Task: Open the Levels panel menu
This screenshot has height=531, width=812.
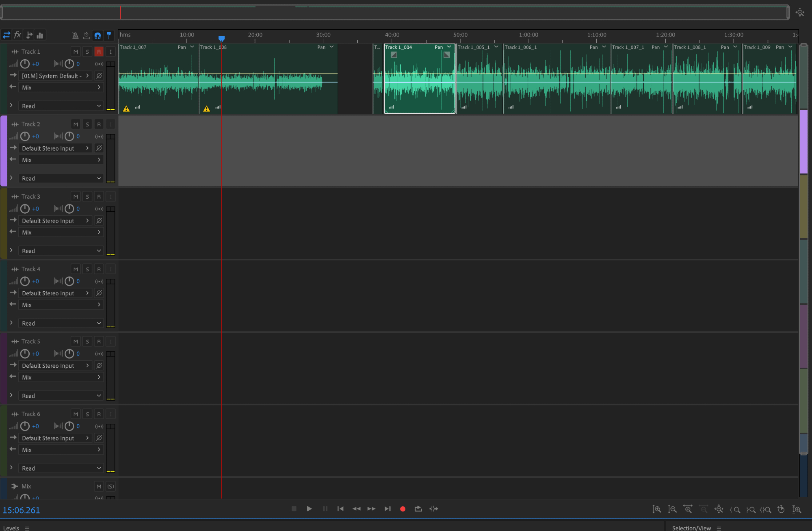Action: click(x=27, y=528)
